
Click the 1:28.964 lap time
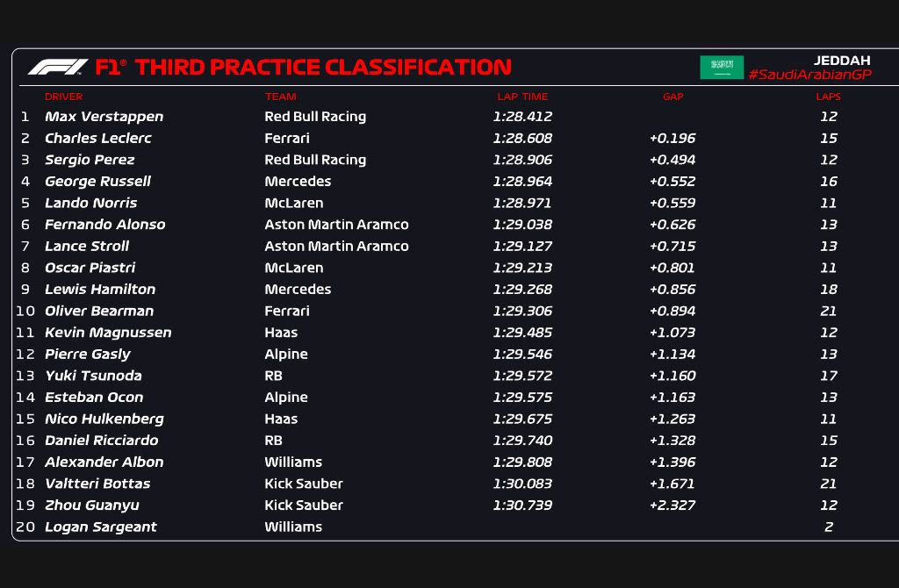pyautogui.click(x=522, y=182)
